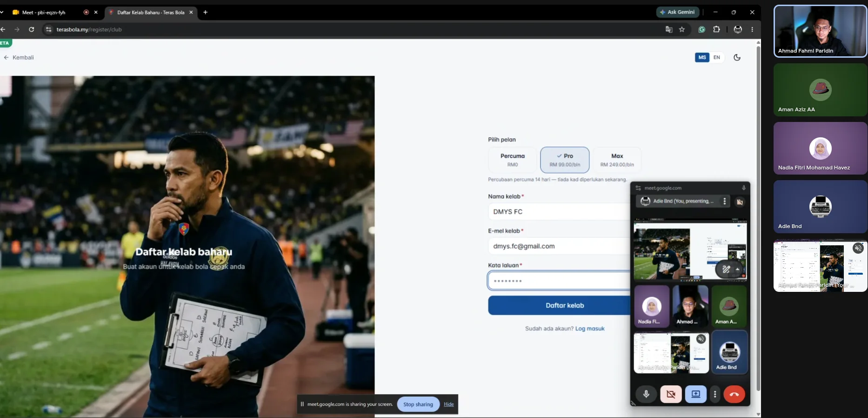
Task: Open the translate page icon
Action: [x=669, y=29]
